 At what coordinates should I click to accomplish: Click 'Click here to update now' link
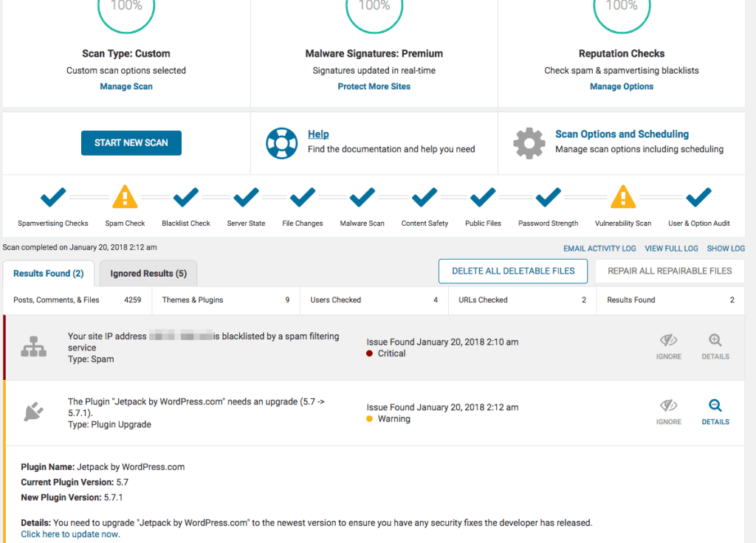[x=70, y=534]
